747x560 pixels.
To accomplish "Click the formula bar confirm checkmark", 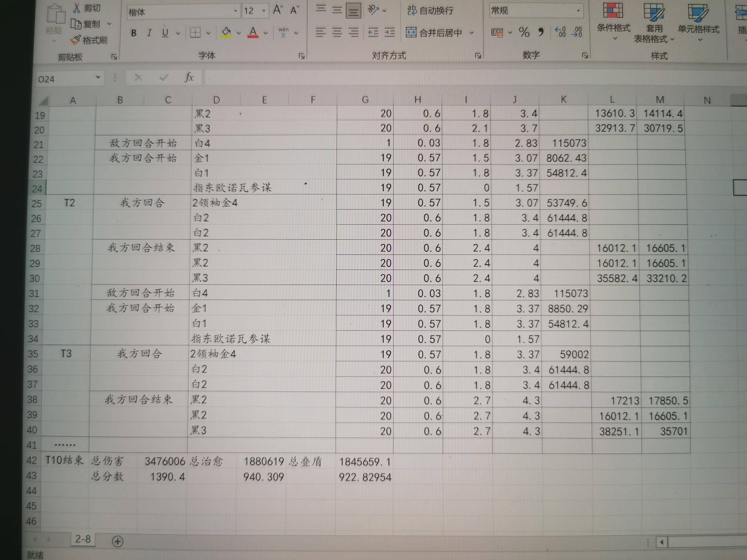I will tap(164, 78).
